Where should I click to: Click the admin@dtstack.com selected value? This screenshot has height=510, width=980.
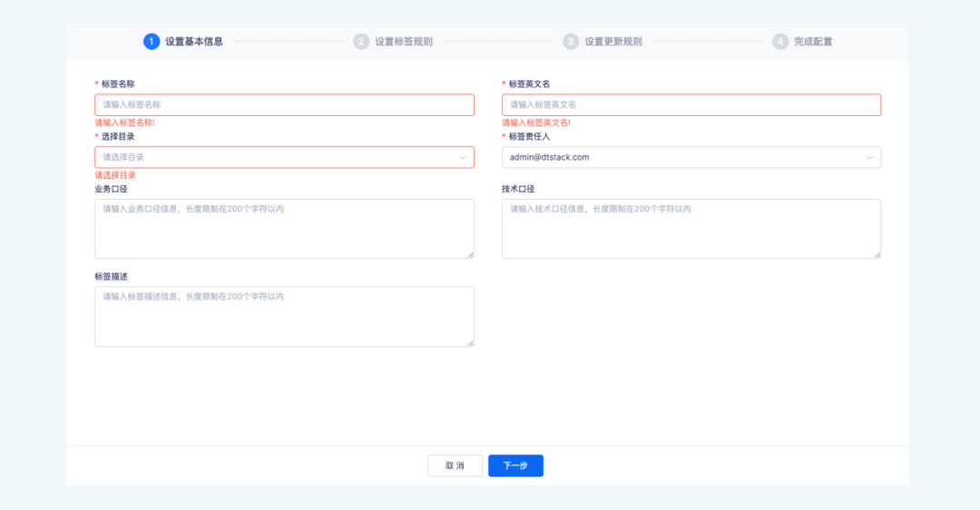(x=550, y=157)
